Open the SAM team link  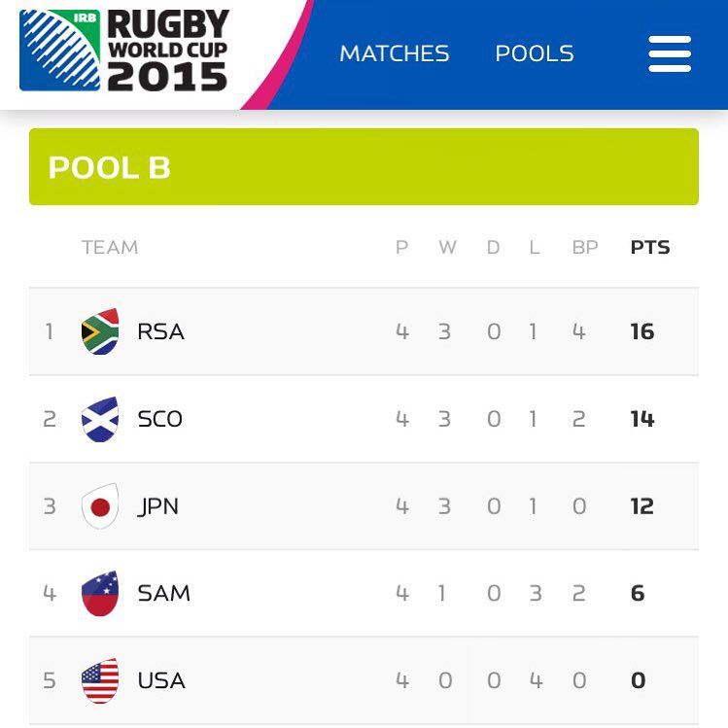tap(163, 593)
